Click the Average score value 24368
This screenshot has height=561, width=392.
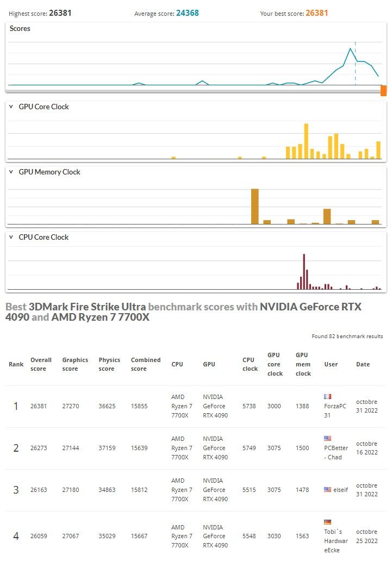tap(187, 13)
